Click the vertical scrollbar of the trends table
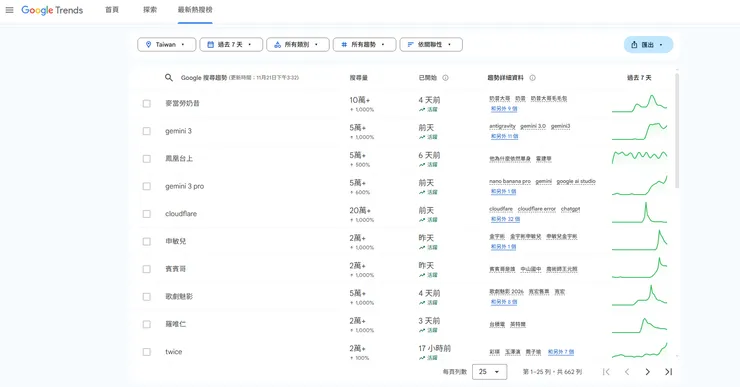 click(677, 130)
